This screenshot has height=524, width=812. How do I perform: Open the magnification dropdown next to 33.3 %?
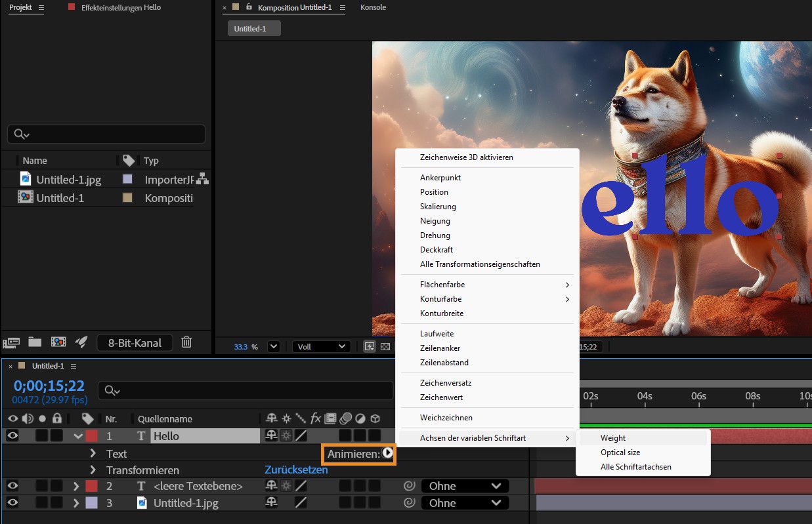tap(274, 346)
